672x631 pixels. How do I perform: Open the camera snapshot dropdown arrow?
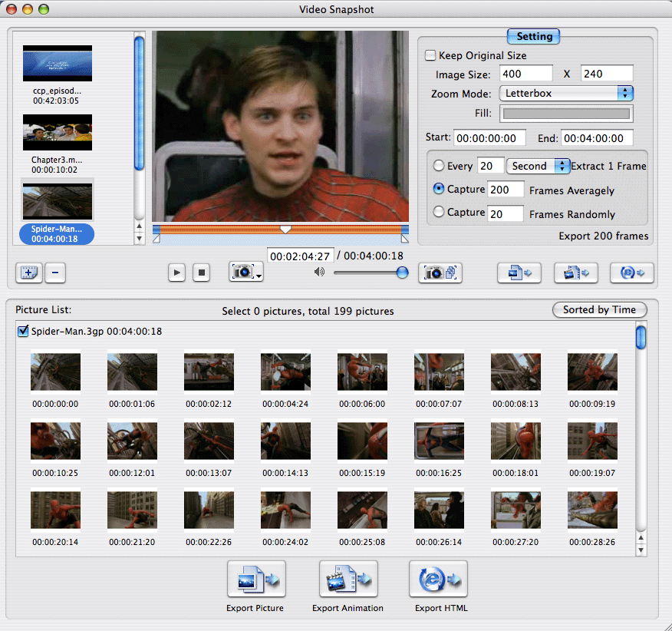[x=260, y=276]
